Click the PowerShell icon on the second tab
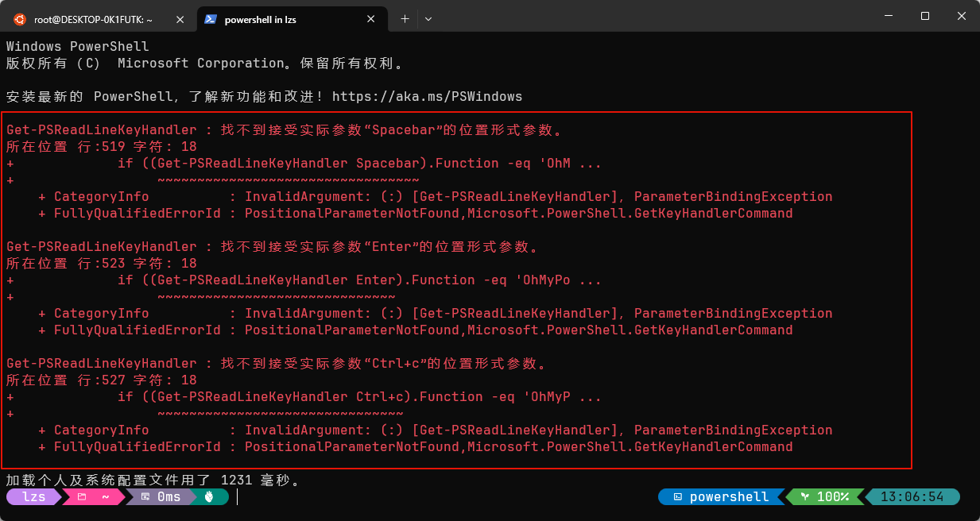The width and height of the screenshot is (980, 521). pos(211,19)
